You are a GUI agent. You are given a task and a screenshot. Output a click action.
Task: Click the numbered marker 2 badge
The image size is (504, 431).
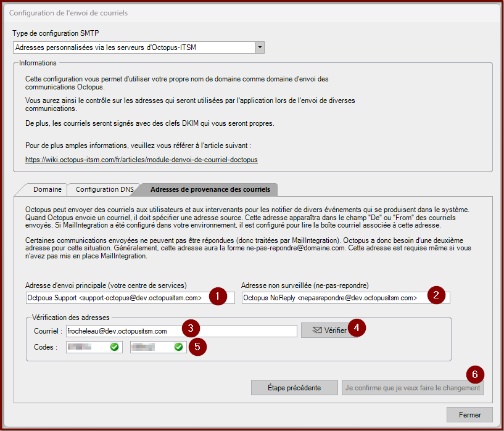pos(436,295)
